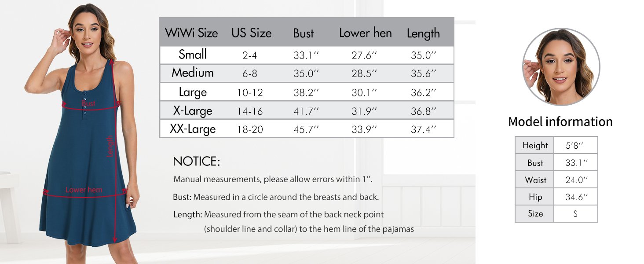Select the WiWi Size column header
This screenshot has height=264, width=644.
click(191, 33)
